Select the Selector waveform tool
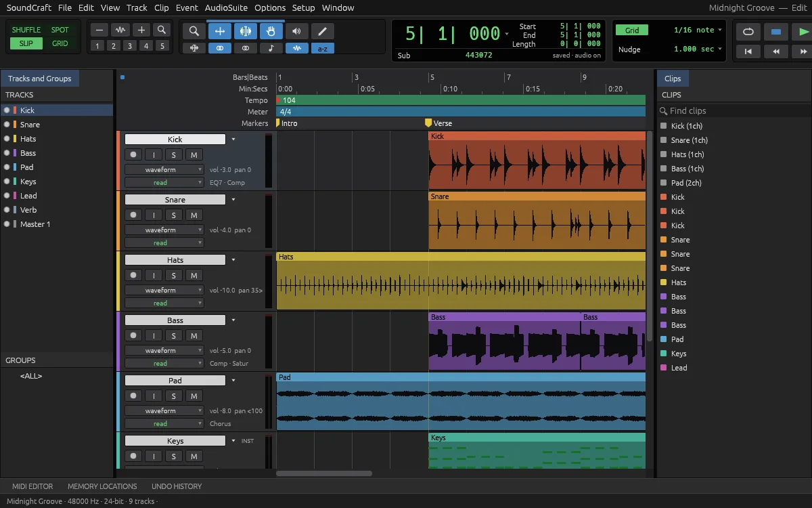The image size is (812, 508). [x=246, y=31]
